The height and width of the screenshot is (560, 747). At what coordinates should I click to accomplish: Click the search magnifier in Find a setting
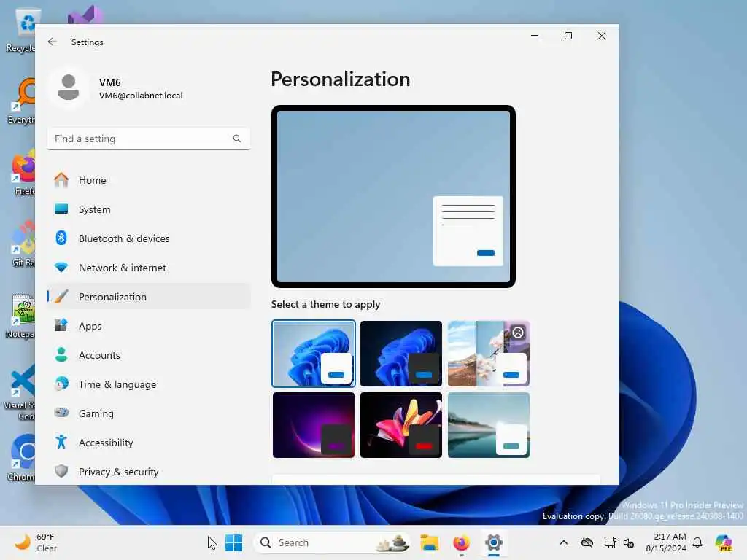click(x=237, y=139)
